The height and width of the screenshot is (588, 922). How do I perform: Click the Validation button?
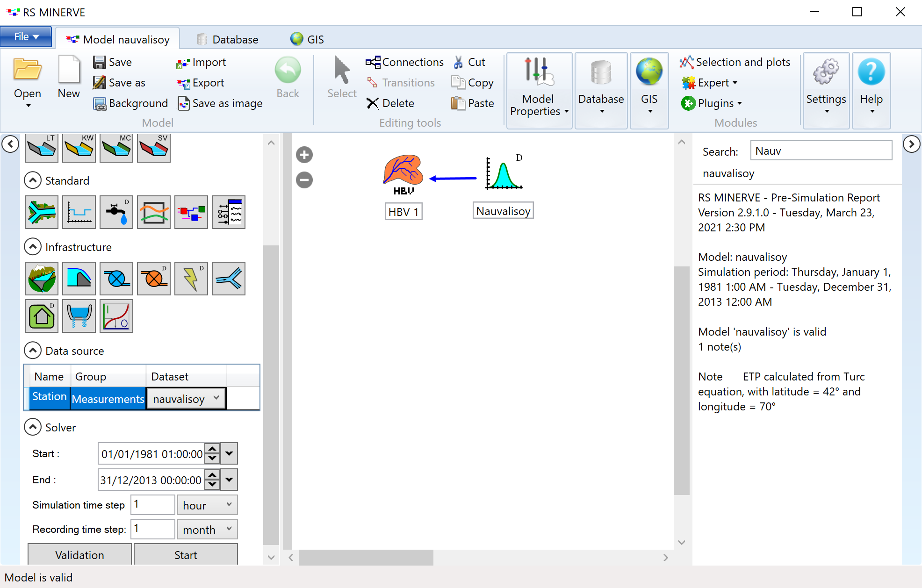(79, 555)
